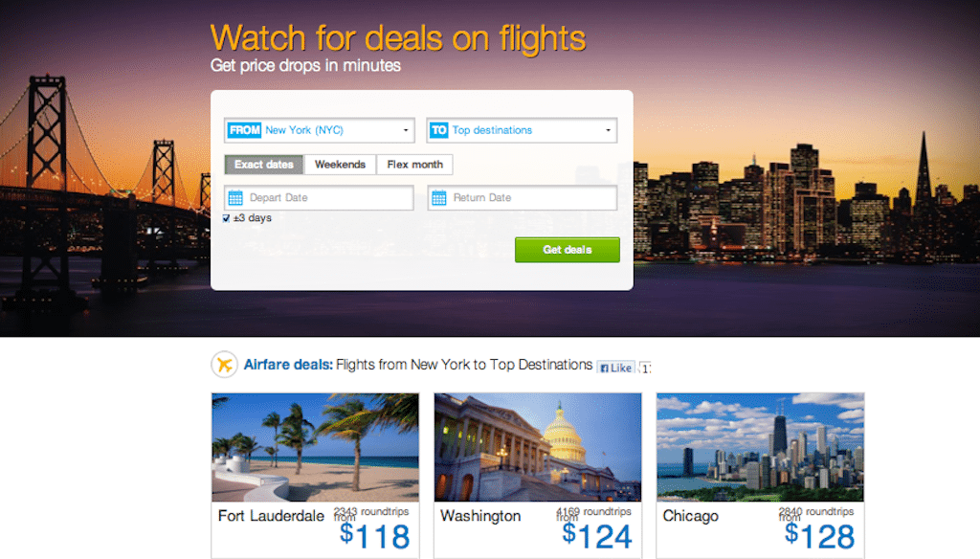980x559 pixels.
Task: Click into the Depart Date field
Action: point(319,197)
